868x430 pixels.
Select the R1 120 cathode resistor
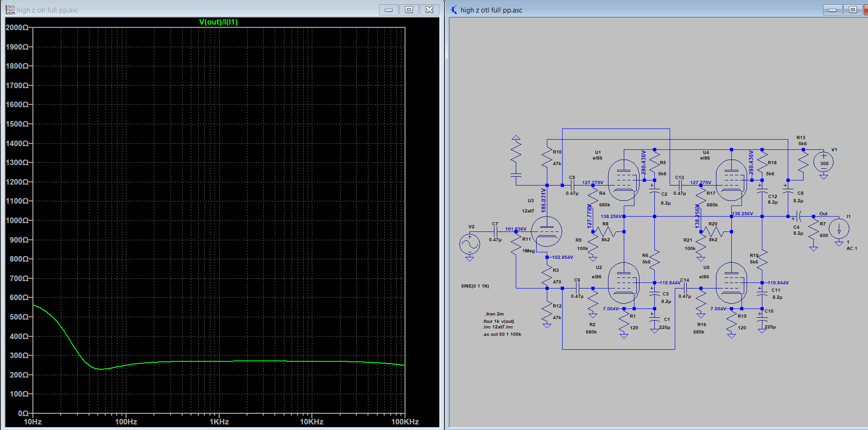coord(624,322)
